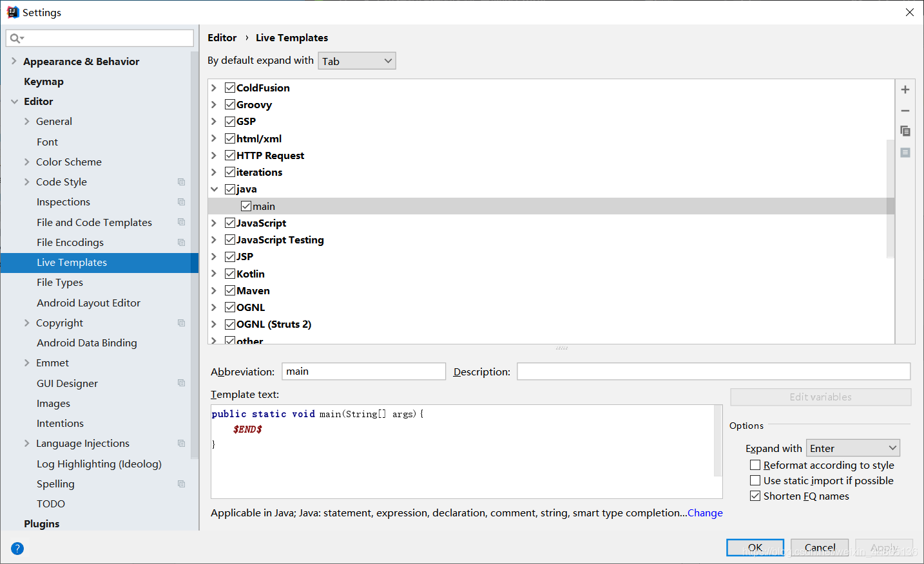Open Intentions settings page
This screenshot has height=564, width=924.
[x=60, y=424]
